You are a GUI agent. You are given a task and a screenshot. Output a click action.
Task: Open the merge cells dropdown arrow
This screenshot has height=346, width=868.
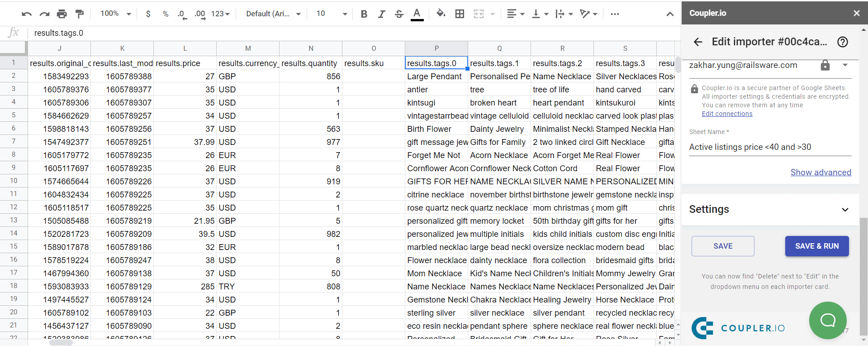coord(493,14)
